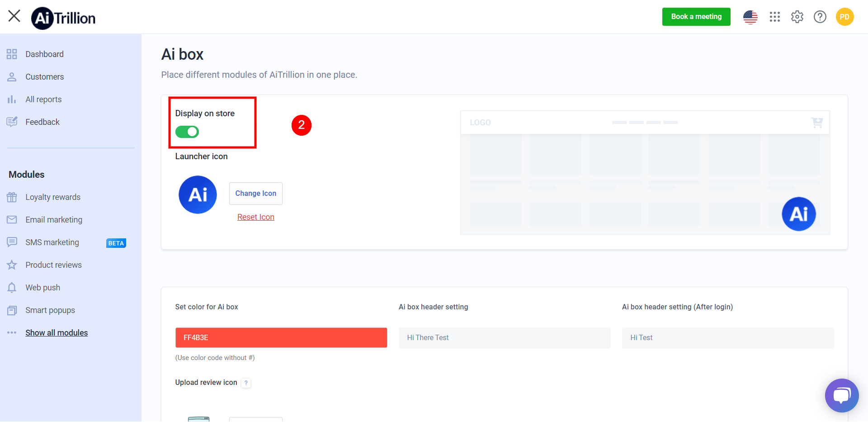Click the Book a meeting button
Viewport: 868px width, 422px height.
[696, 17]
